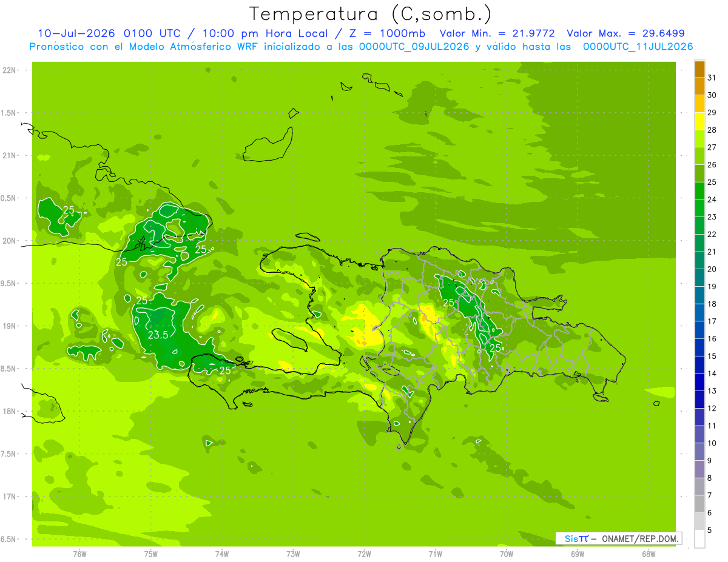Image resolution: width=728 pixels, height=562 pixels.
Task: Click the "74W" longitude axis label
Action: (x=222, y=554)
